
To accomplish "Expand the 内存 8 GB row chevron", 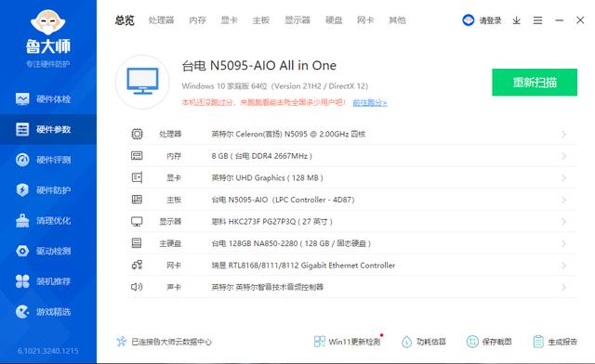I will [x=564, y=156].
